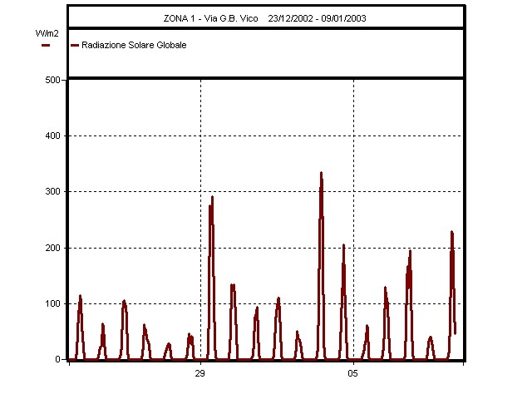Click the dark red marker under W/m2

pos(46,45)
